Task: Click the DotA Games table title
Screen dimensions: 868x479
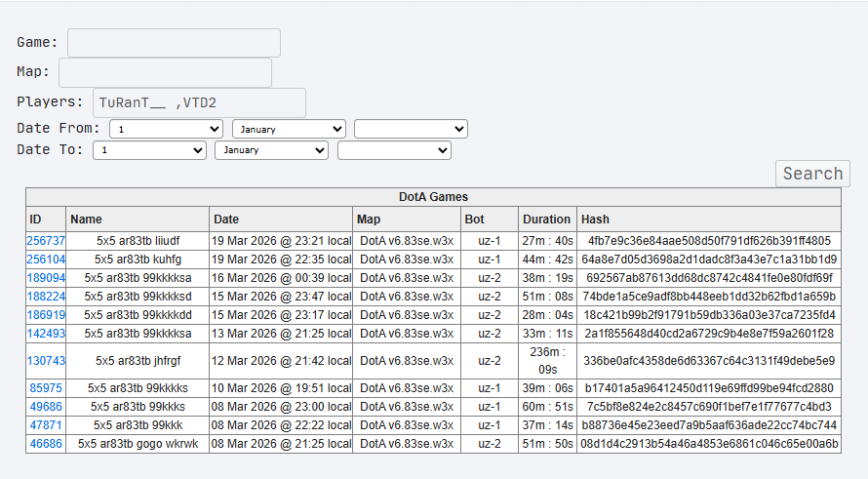Action: pos(433,197)
